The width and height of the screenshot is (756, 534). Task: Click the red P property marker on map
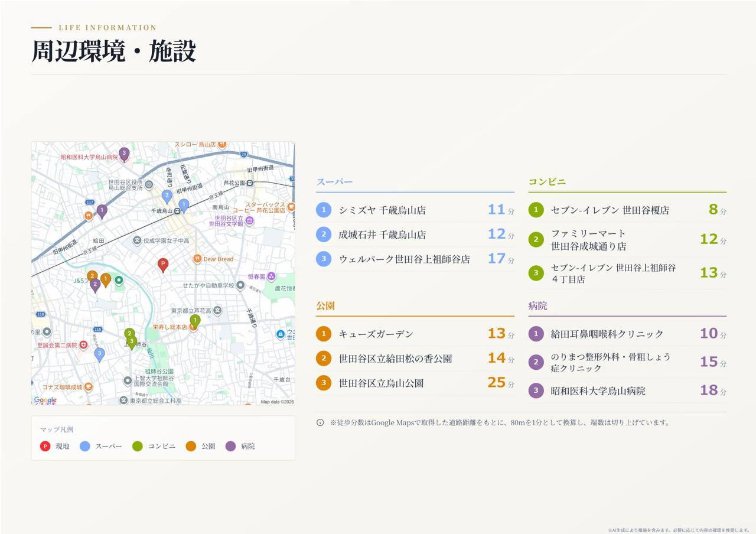pyautogui.click(x=163, y=265)
